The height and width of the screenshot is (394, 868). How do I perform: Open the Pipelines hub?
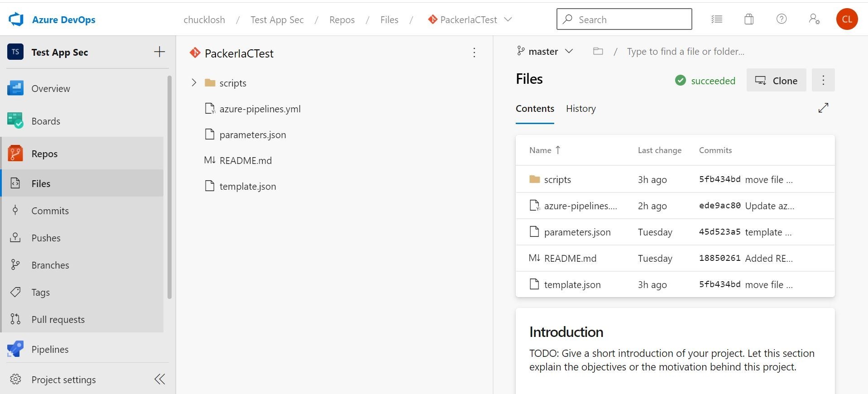click(50, 349)
